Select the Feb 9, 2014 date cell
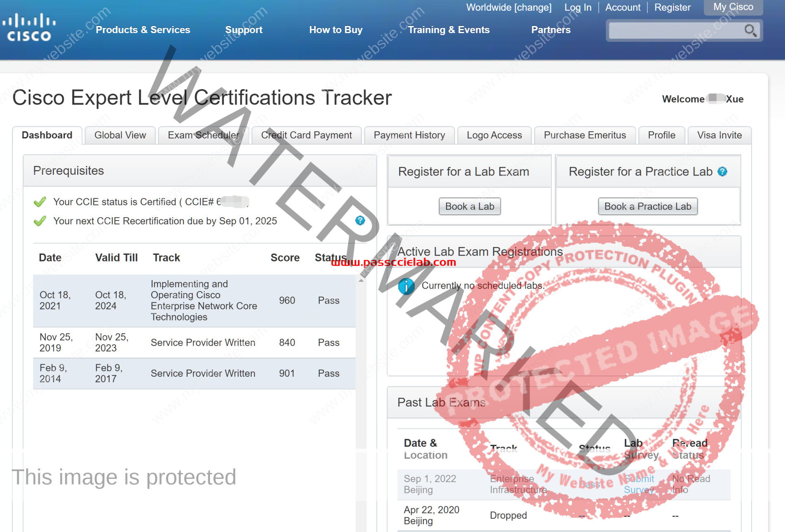The height and width of the screenshot is (532, 785). [x=53, y=373]
